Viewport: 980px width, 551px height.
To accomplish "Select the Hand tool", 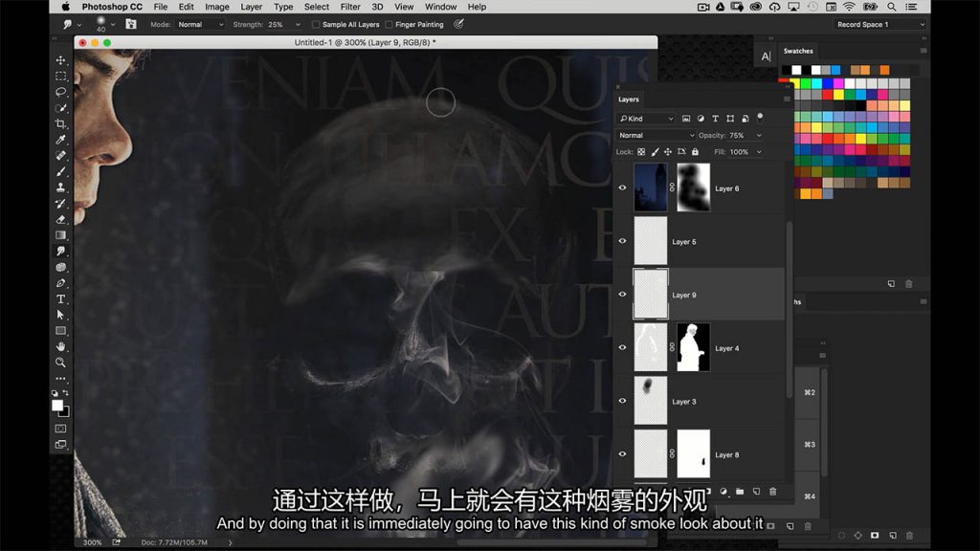I will click(60, 346).
